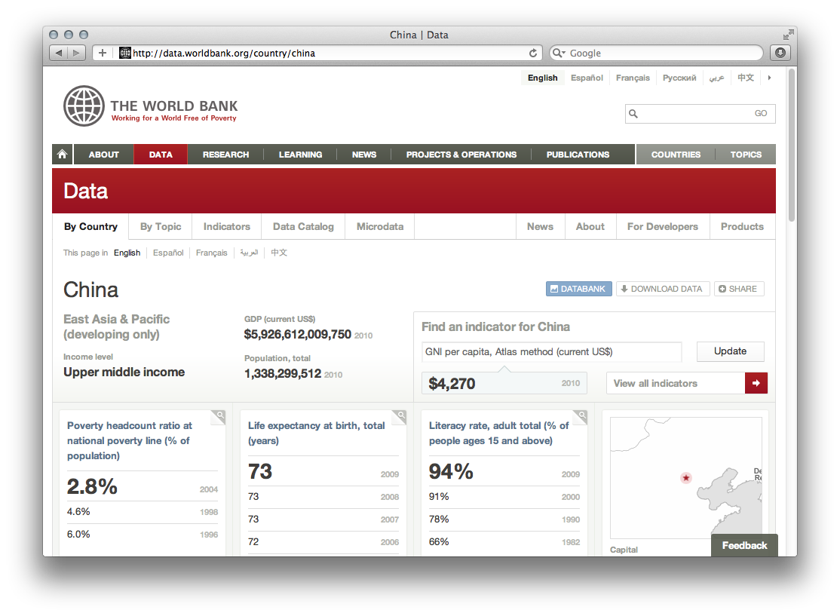Expand the language overflow arrow at top right
The height and width of the screenshot is (616, 840).
[x=769, y=77]
